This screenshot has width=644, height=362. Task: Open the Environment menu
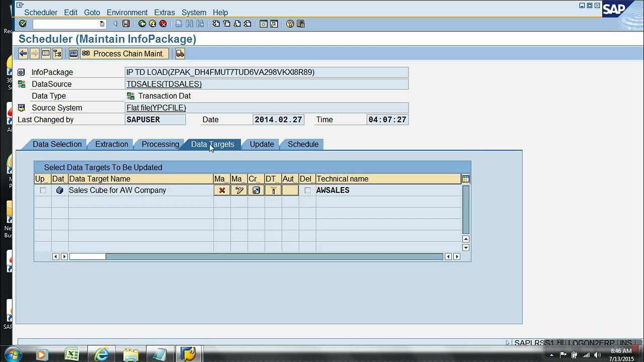[x=127, y=13]
